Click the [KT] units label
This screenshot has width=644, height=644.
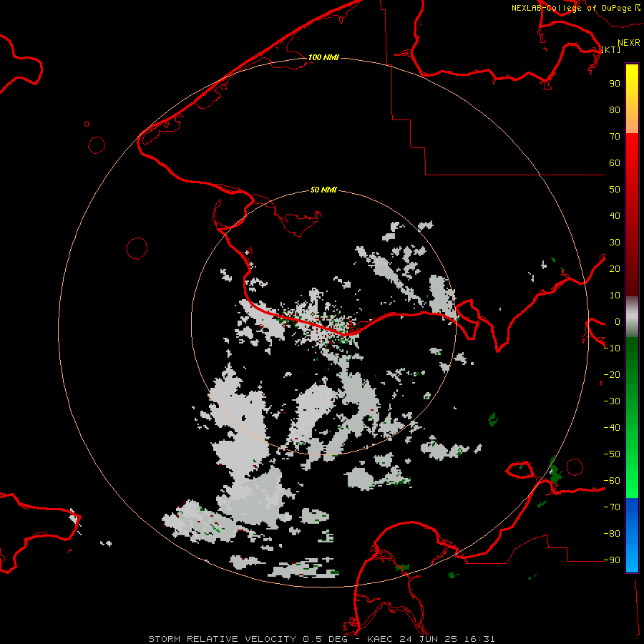(x=611, y=49)
